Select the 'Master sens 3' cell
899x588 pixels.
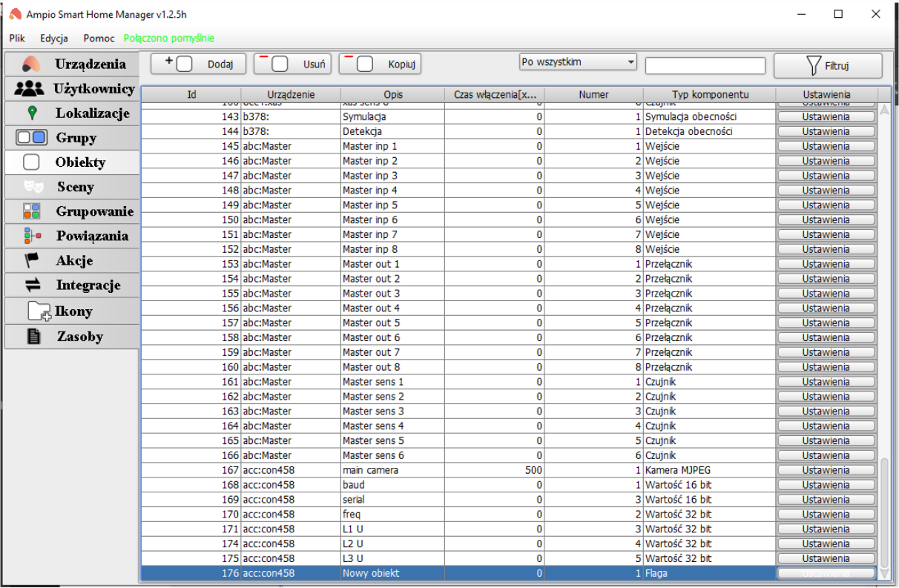click(x=393, y=412)
